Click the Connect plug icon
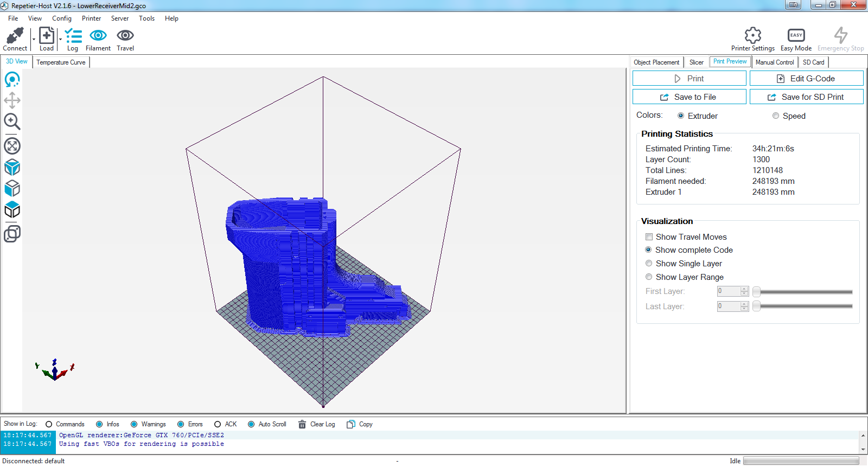This screenshot has height=473, width=868. click(15, 36)
